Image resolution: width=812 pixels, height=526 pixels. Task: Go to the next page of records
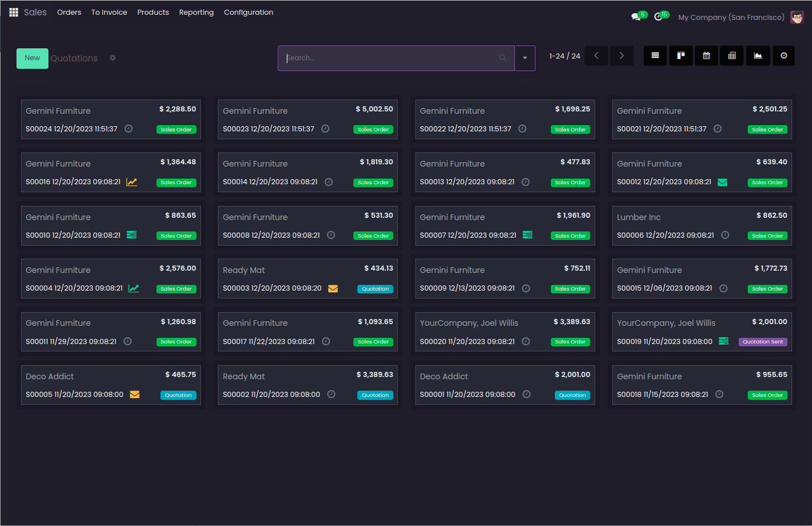[621, 56]
